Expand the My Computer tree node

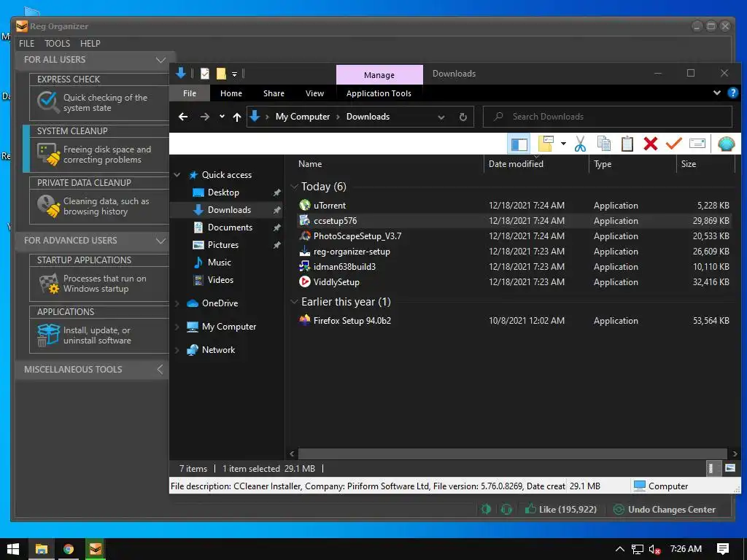tap(177, 327)
